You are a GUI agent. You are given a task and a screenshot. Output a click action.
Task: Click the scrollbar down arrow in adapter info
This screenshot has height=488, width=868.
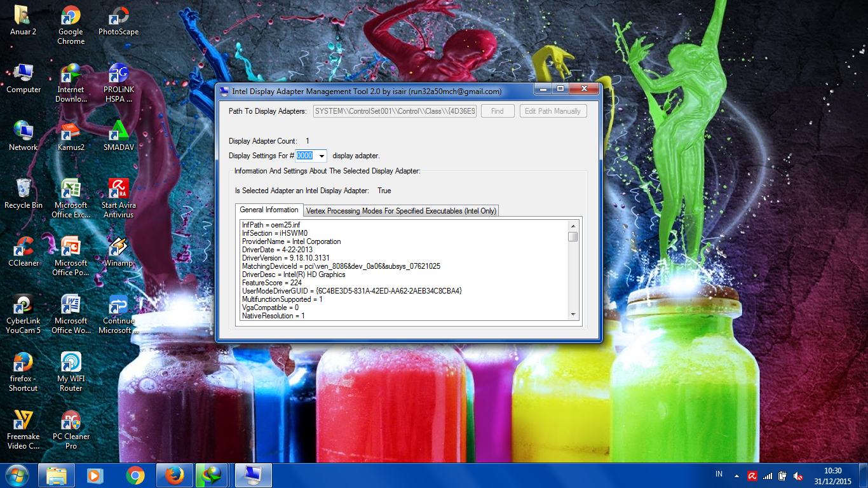coord(574,314)
